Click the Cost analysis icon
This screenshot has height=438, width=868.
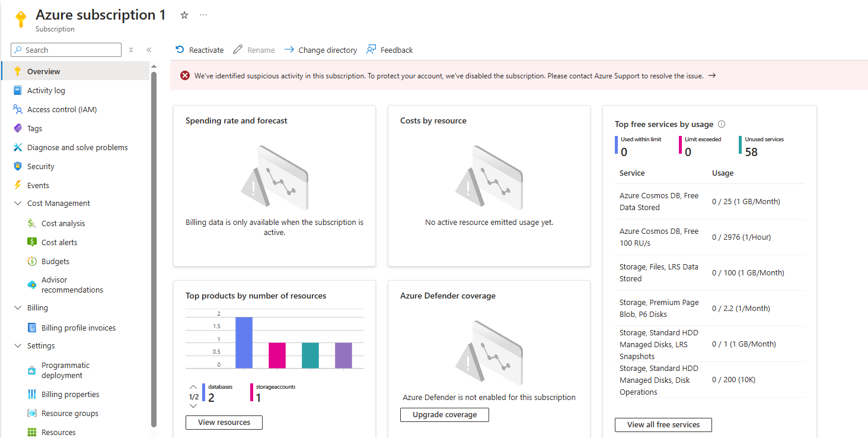point(32,223)
